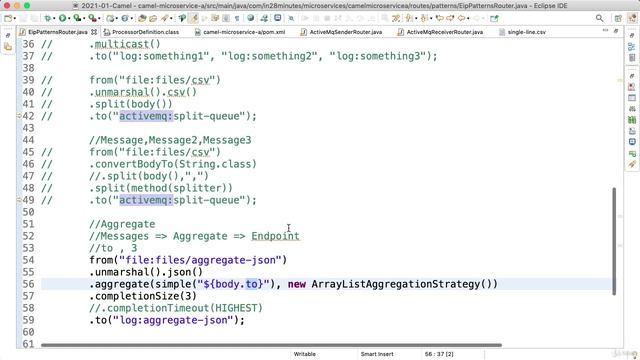This screenshot has width=640, height=360.
Task: Click the 56 : 37 cursor position status
Action: [439, 354]
